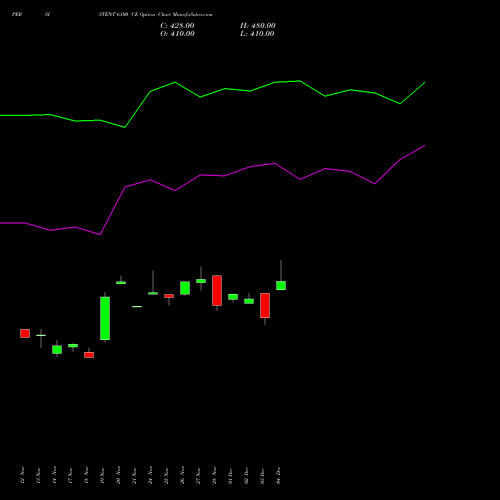
Task: Select the 12 Nov date label
Action: pyautogui.click(x=22, y=475)
